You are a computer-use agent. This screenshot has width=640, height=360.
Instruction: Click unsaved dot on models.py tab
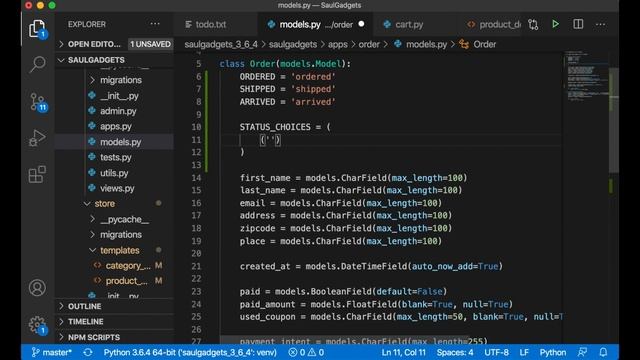[361, 24]
